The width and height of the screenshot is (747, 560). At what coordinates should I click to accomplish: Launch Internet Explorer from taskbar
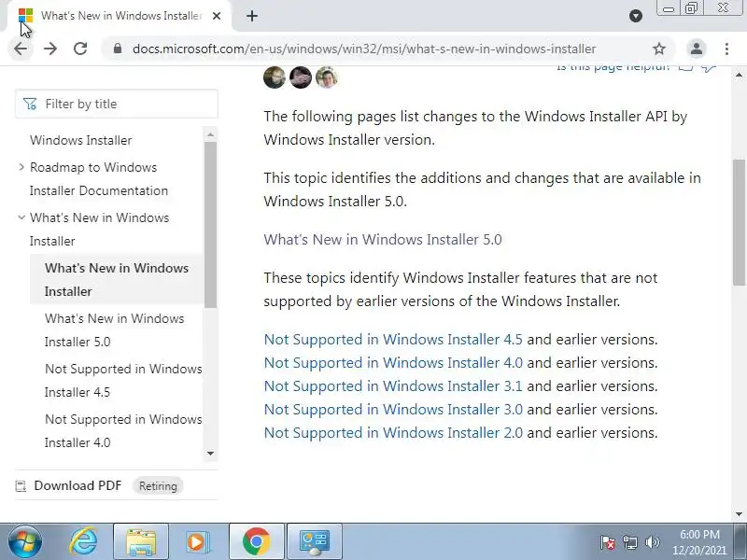point(83,542)
